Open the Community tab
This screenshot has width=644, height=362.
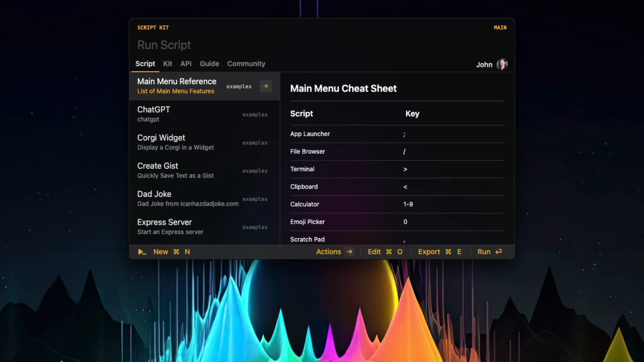(246, 64)
